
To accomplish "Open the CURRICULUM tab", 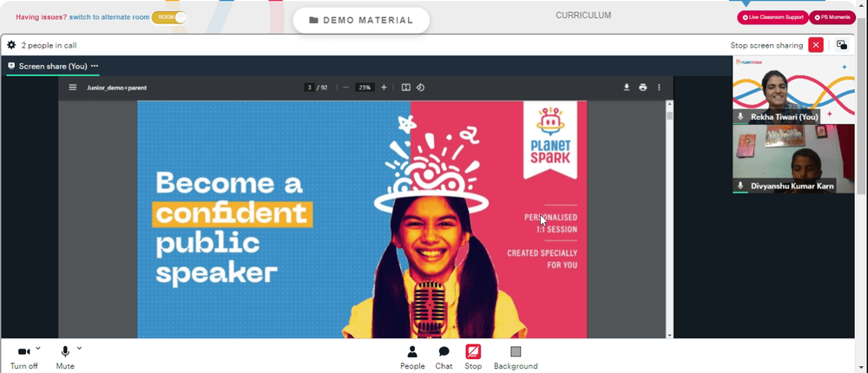I will [x=583, y=16].
